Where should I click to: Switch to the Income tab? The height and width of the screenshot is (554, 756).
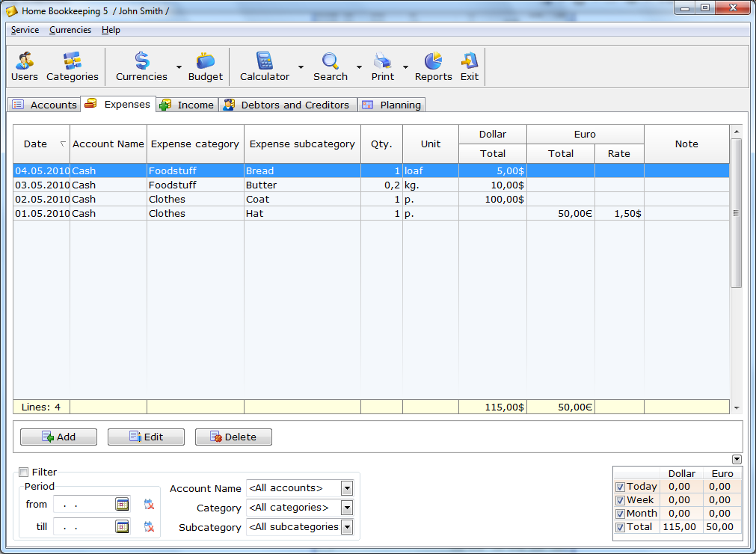[188, 105]
